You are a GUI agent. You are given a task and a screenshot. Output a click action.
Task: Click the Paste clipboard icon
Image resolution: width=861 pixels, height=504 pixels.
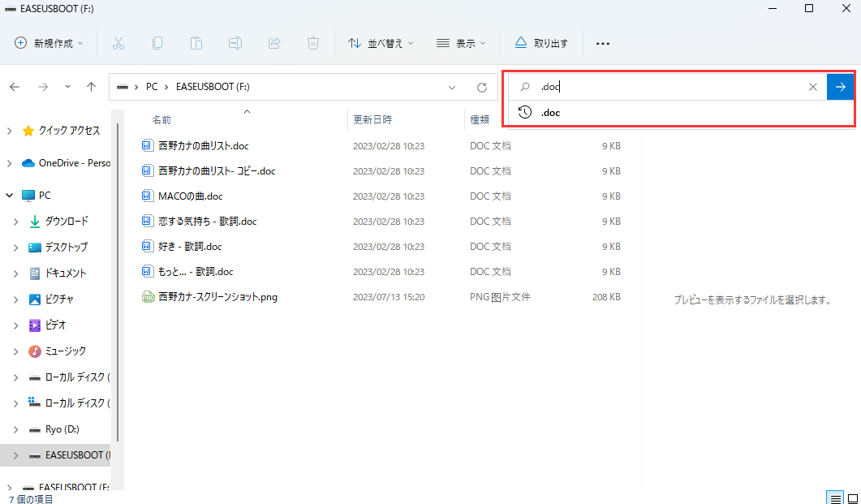tap(196, 43)
